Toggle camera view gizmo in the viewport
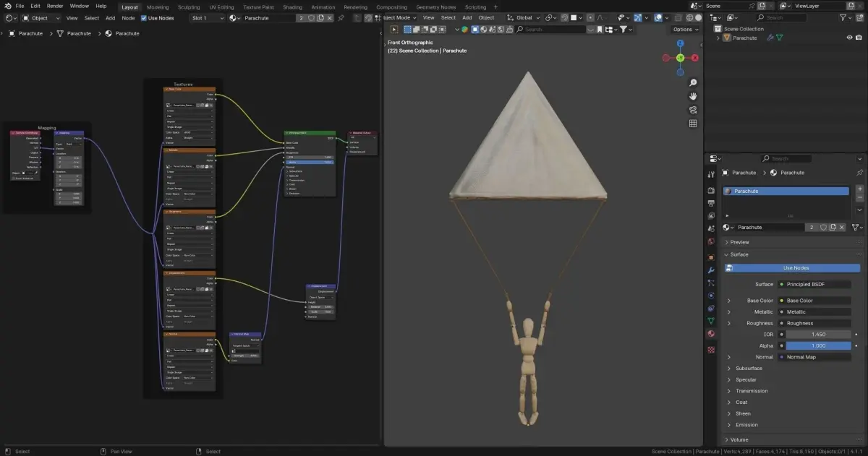The image size is (868, 456). coord(693,110)
